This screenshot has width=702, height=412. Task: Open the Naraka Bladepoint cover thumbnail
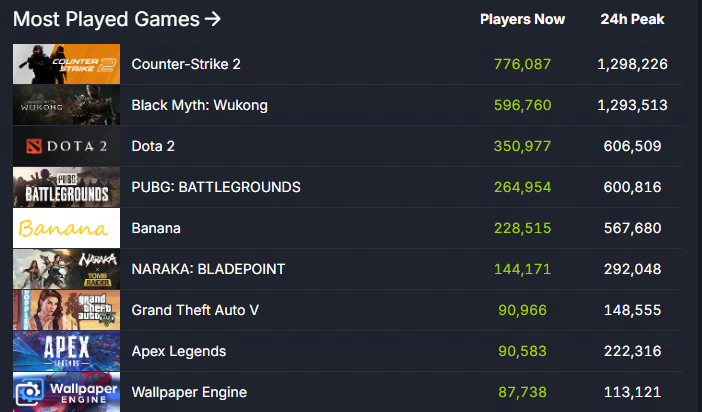pos(66,269)
